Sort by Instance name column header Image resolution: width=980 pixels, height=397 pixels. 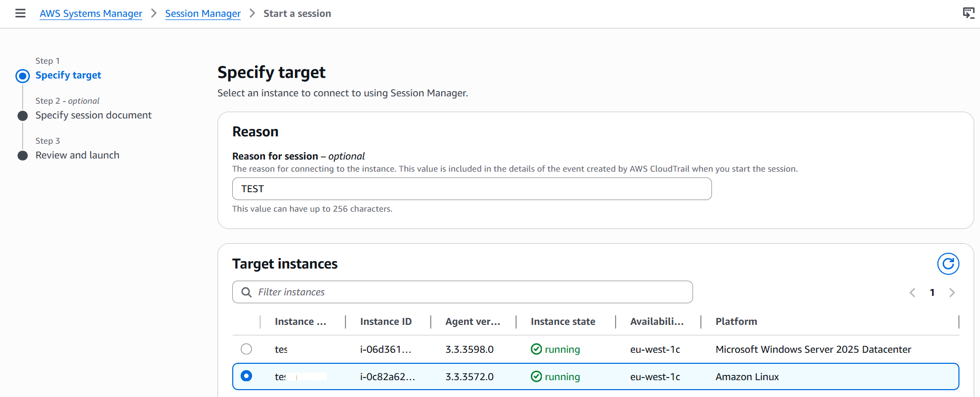301,322
